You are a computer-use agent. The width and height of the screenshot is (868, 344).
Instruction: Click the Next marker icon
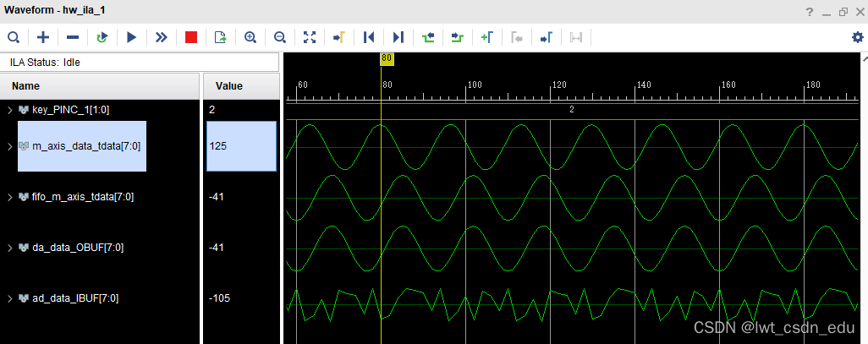coord(547,37)
